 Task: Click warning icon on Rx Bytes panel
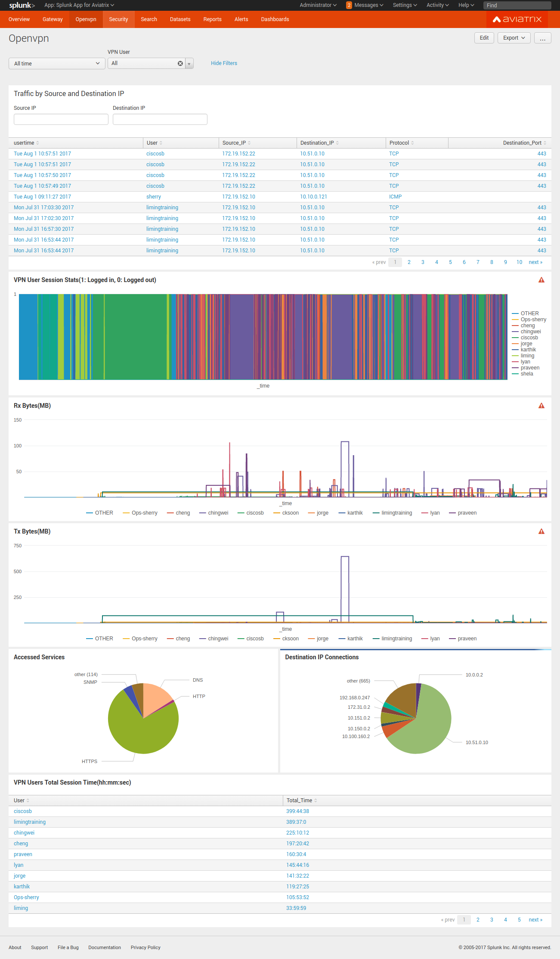[541, 406]
